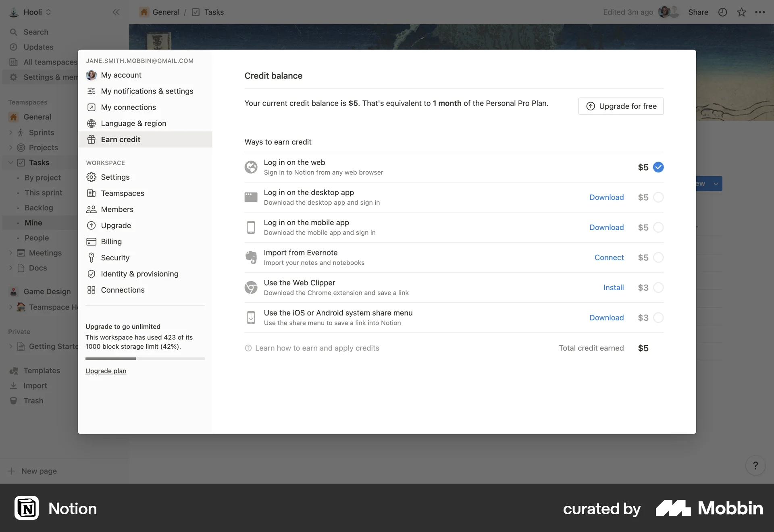Open the Upgrade plan link
This screenshot has width=774, height=532.
tap(106, 371)
